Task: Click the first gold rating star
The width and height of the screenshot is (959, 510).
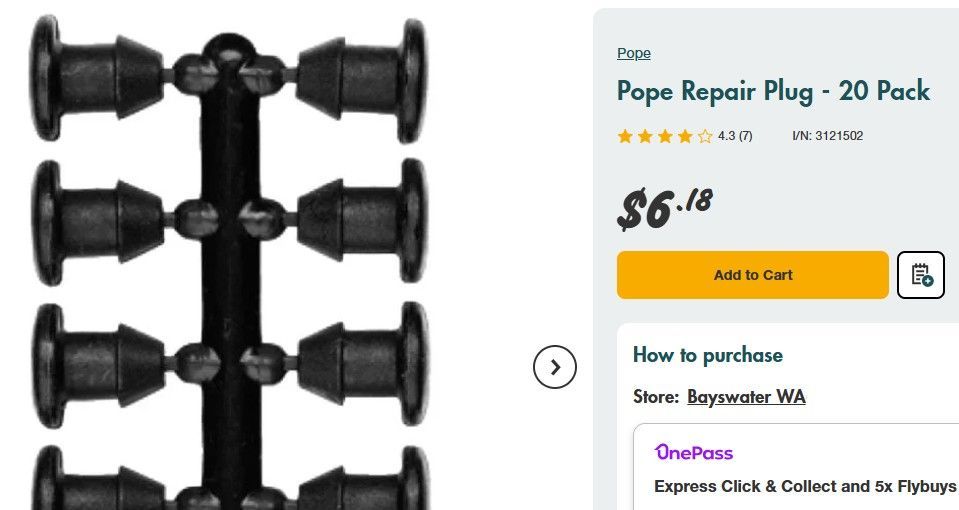Action: pyautogui.click(x=626, y=136)
